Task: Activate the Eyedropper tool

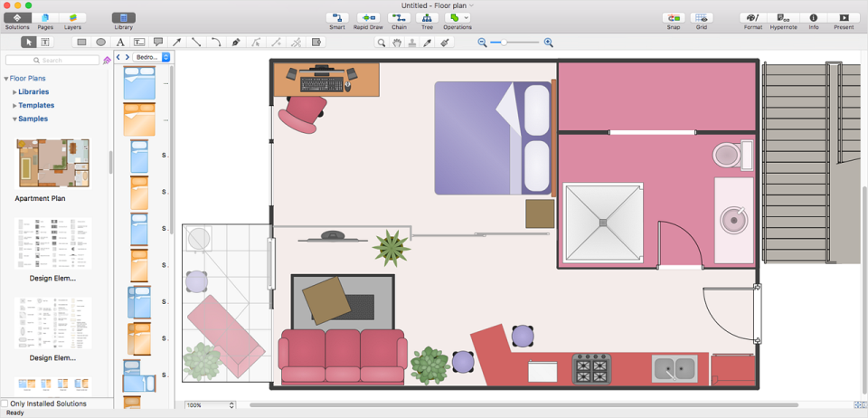Action: 427,43
